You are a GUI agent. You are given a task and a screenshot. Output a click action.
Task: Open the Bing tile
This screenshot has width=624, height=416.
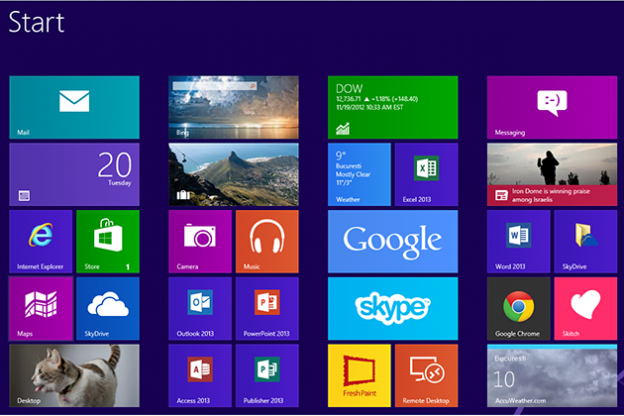[234, 107]
